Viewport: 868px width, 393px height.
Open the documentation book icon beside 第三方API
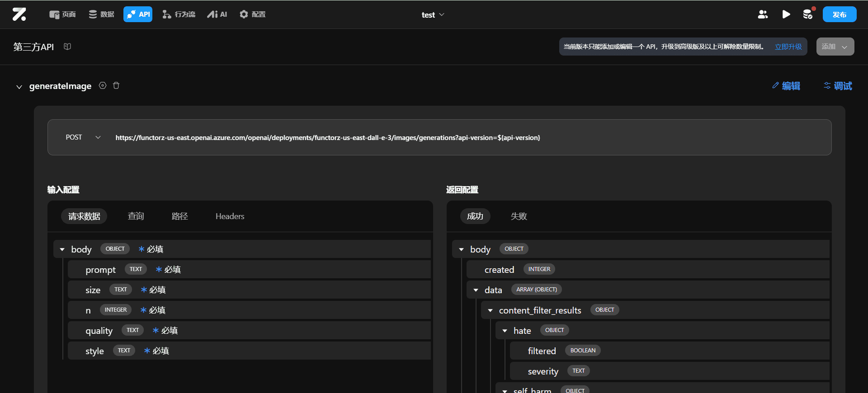coord(67,47)
